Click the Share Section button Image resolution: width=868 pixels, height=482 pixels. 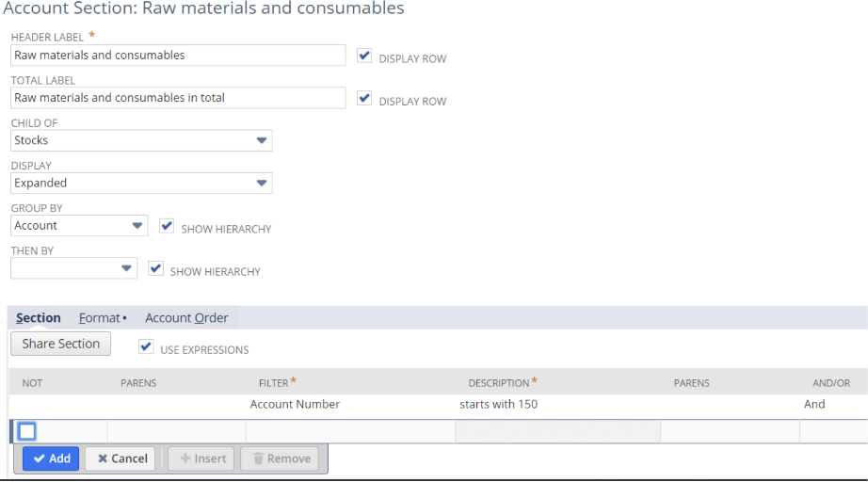coord(61,344)
